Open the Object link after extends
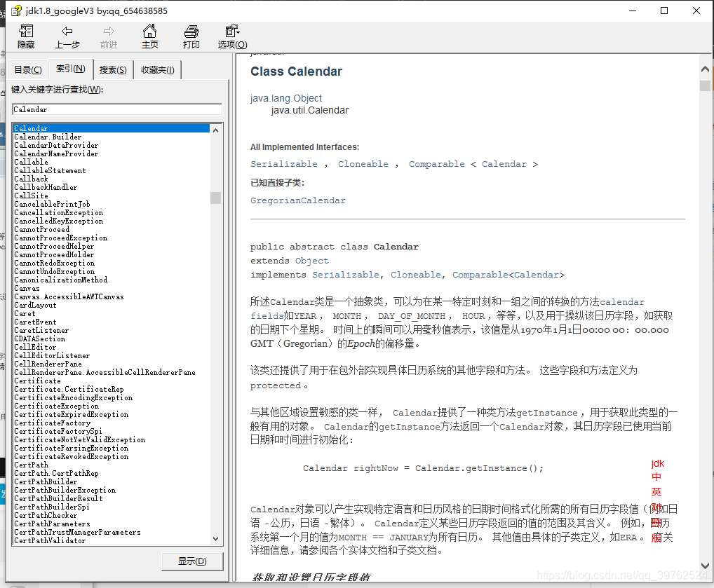 pos(312,261)
